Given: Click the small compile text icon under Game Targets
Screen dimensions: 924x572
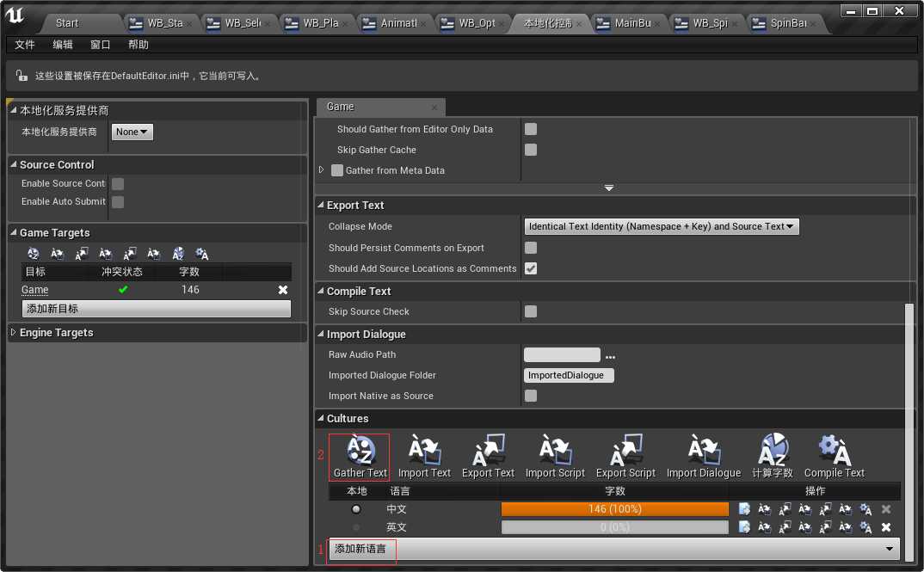Looking at the screenshot, I should [x=202, y=253].
